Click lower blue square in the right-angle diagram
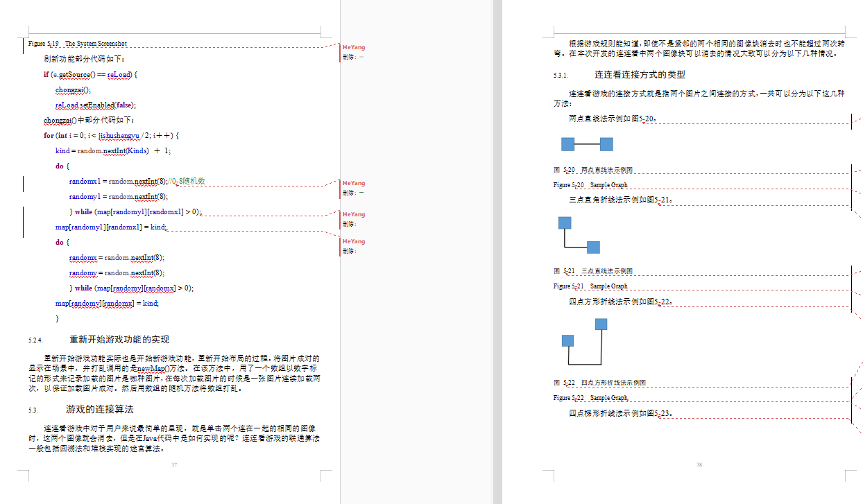Viewport: 863px width, 504px height. (x=593, y=247)
